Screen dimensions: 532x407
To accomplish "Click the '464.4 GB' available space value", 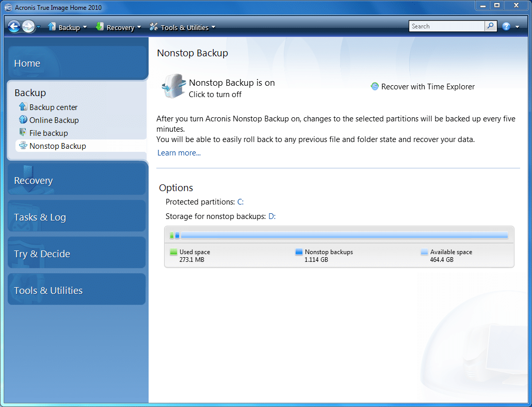I will 442,260.
